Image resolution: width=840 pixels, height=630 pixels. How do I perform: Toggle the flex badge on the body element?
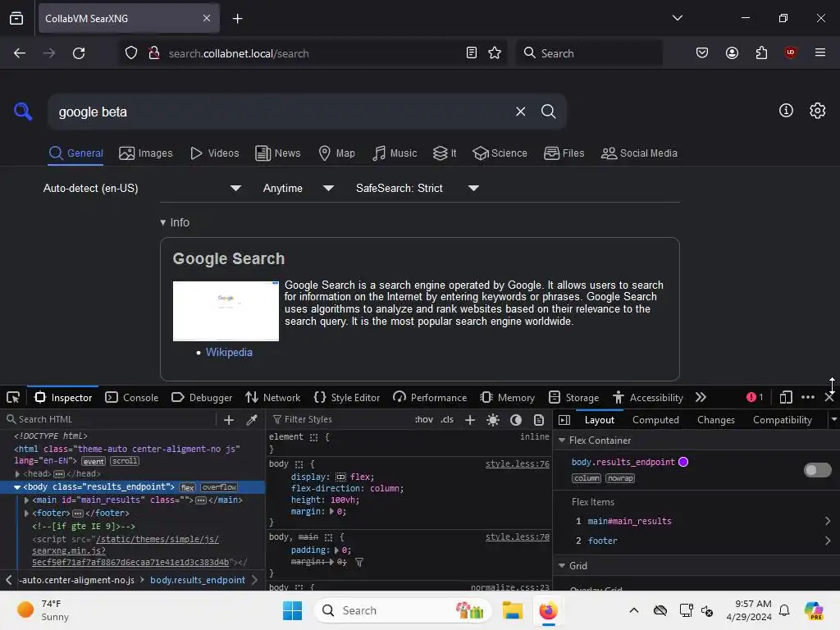pyautogui.click(x=188, y=487)
